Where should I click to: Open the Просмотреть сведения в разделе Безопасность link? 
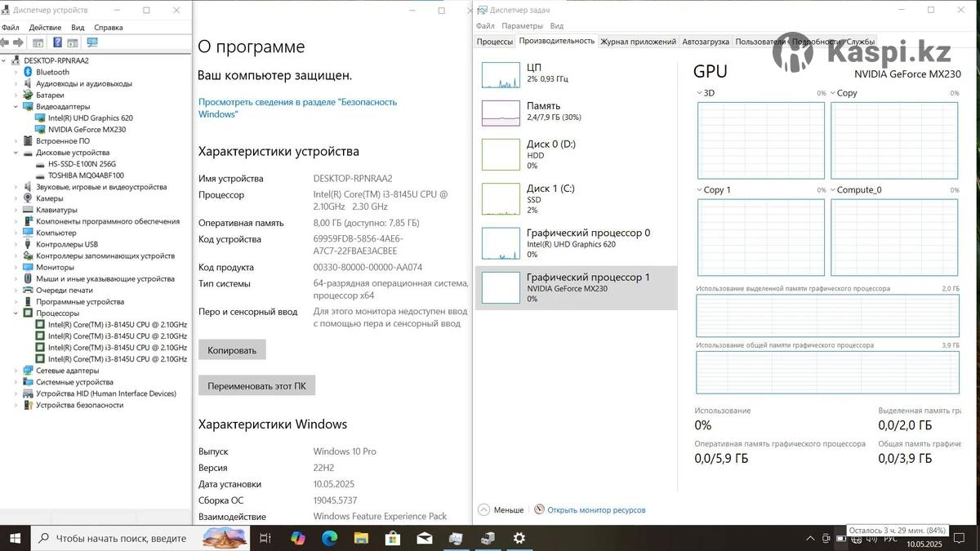pos(297,108)
